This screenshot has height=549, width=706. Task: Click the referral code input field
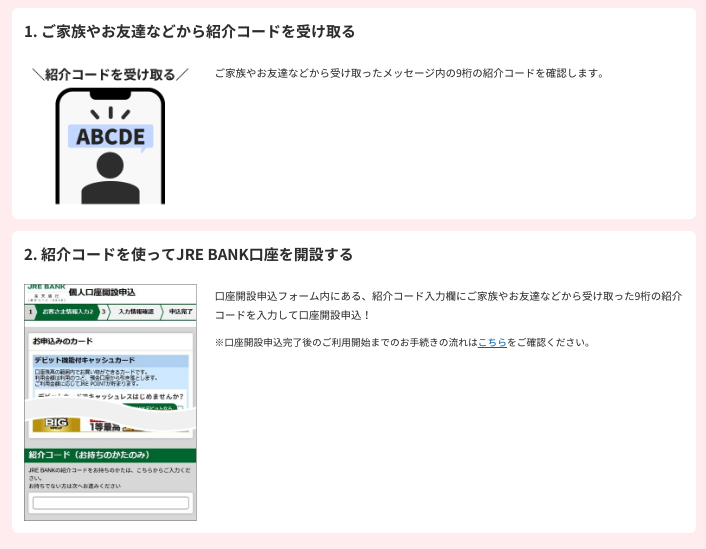tap(110, 503)
